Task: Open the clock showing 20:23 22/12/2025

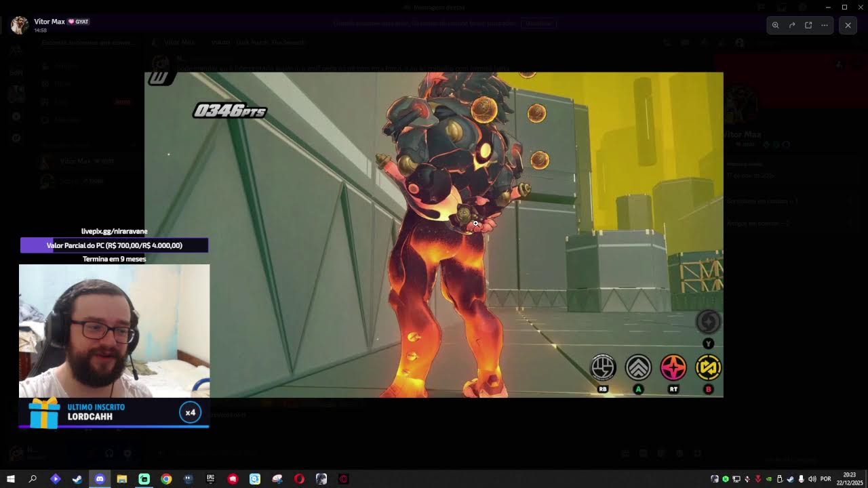Action: pyautogui.click(x=850, y=479)
